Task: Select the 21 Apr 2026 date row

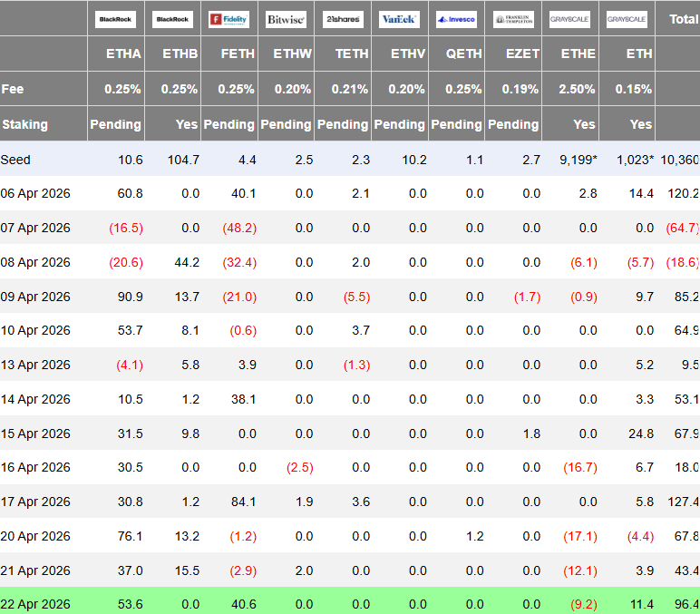Action: (350, 570)
